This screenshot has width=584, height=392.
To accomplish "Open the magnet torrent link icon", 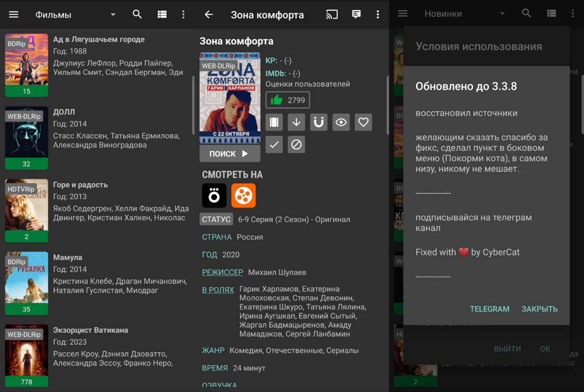I will click(x=319, y=122).
